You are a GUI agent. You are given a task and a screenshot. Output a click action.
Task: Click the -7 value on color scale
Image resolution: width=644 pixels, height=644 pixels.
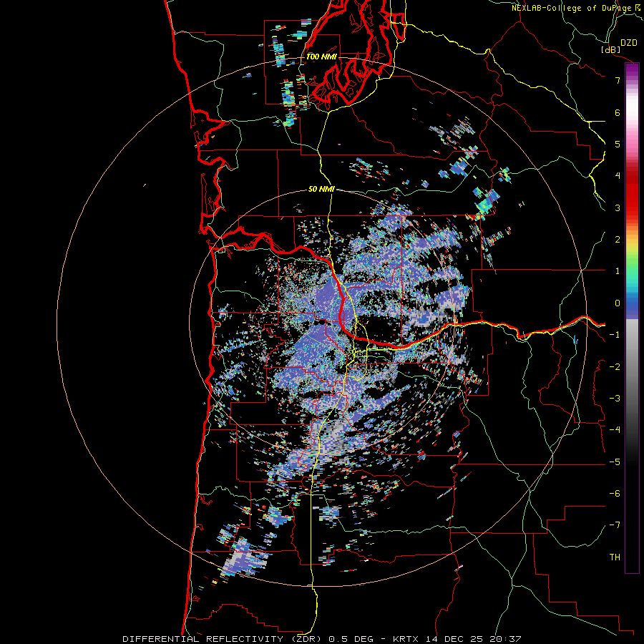tap(615, 525)
